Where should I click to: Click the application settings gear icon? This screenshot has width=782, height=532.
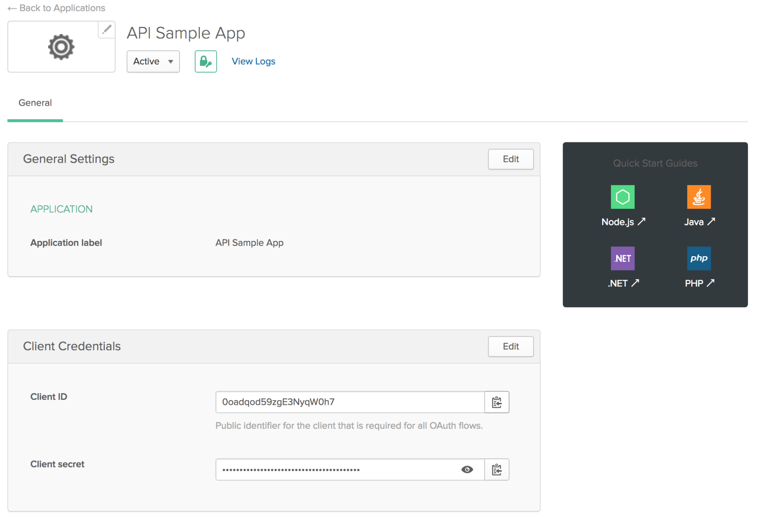tap(61, 46)
